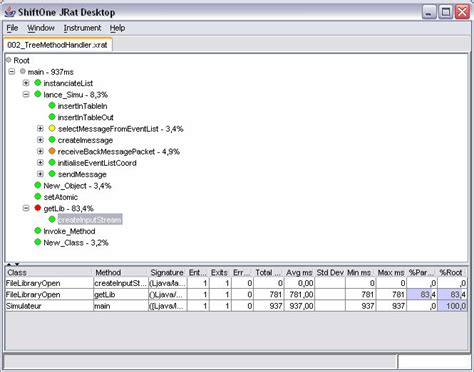Sort by Std Dev column header
This screenshot has height=372, width=474.
pos(330,272)
